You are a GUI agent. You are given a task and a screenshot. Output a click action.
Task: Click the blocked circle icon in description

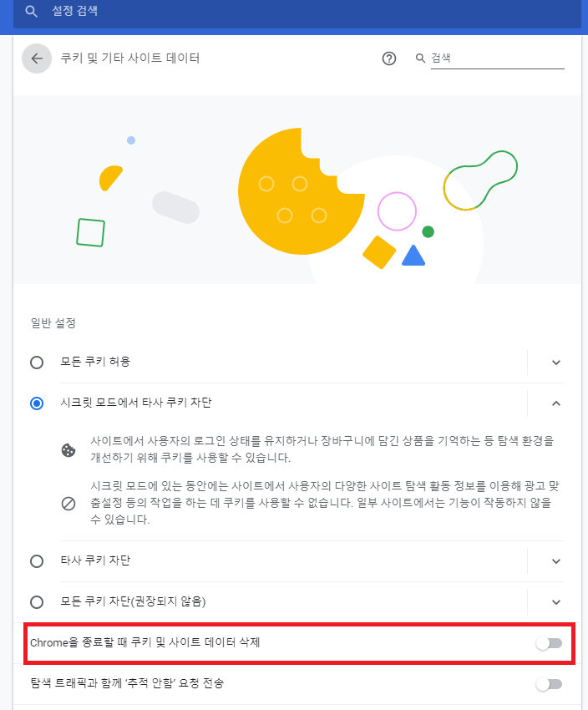[x=68, y=504]
